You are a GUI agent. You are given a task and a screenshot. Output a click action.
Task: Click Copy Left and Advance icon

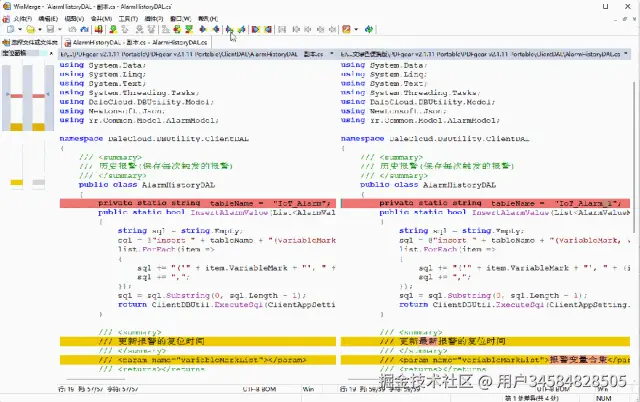click(x=242, y=29)
